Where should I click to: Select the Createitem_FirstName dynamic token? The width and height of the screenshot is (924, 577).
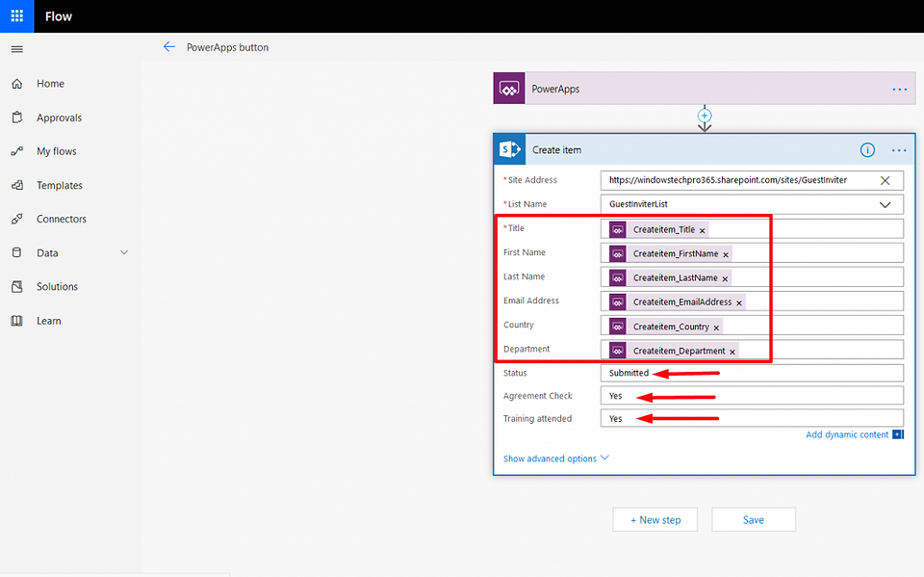click(671, 253)
